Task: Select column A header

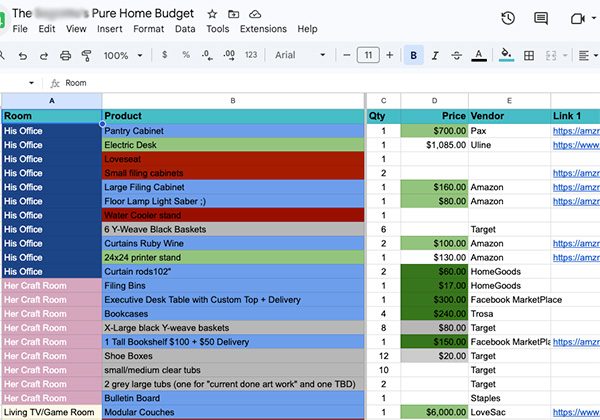Action: pyautogui.click(x=52, y=101)
